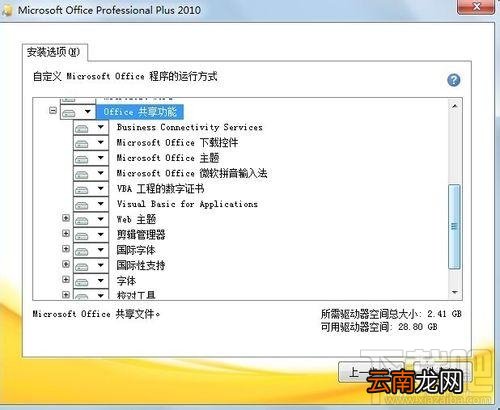Viewport: 500px width, 410px height.
Task: Open install dropdown for VBA 工程的数字证书
Action: click(x=91, y=188)
